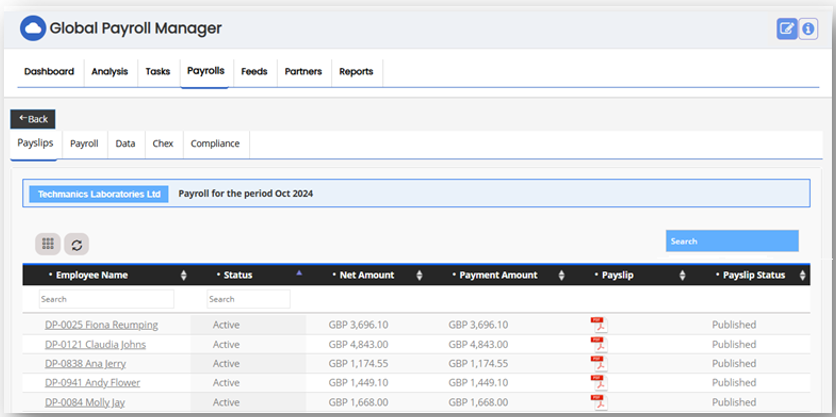
Task: Click Active status for Fiona Reumping
Action: point(226,325)
